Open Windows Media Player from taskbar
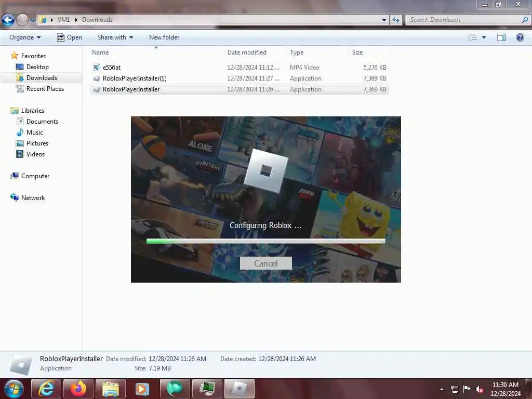The image size is (532, 399). [142, 389]
